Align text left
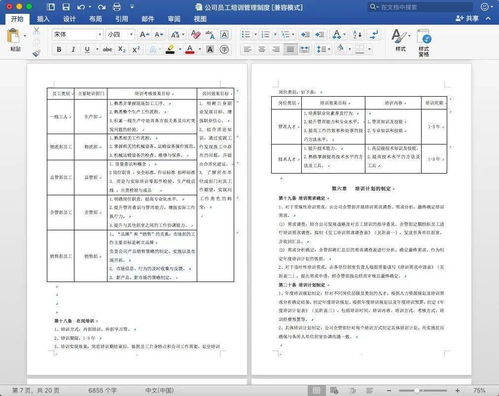499x396 pixels. pos(247,49)
